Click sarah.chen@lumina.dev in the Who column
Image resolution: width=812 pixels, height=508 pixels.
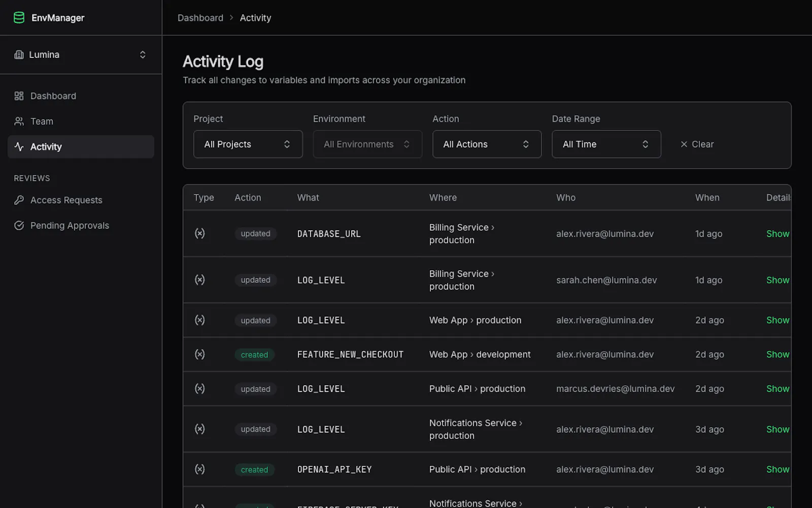coord(606,280)
